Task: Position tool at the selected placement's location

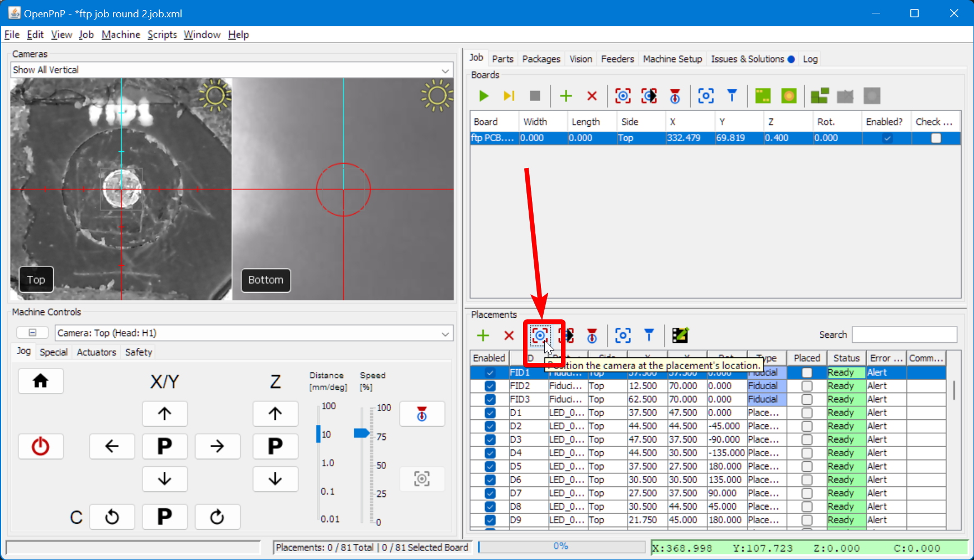Action: 566,336
